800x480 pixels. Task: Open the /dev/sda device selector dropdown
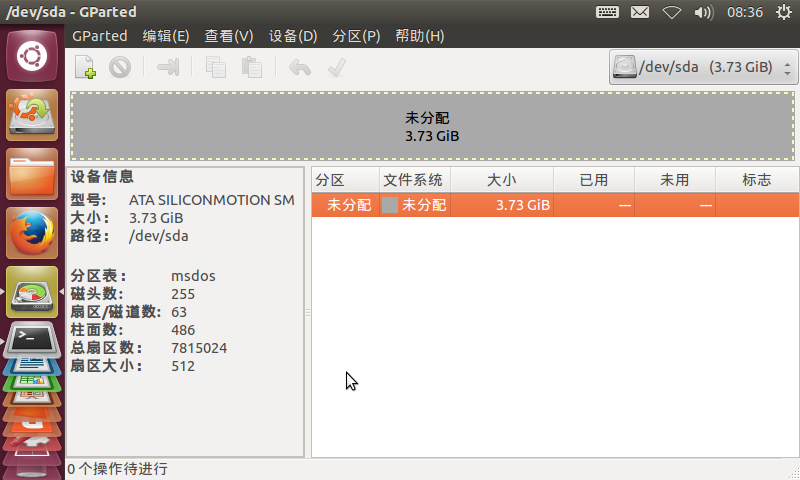pyautogui.click(x=703, y=67)
